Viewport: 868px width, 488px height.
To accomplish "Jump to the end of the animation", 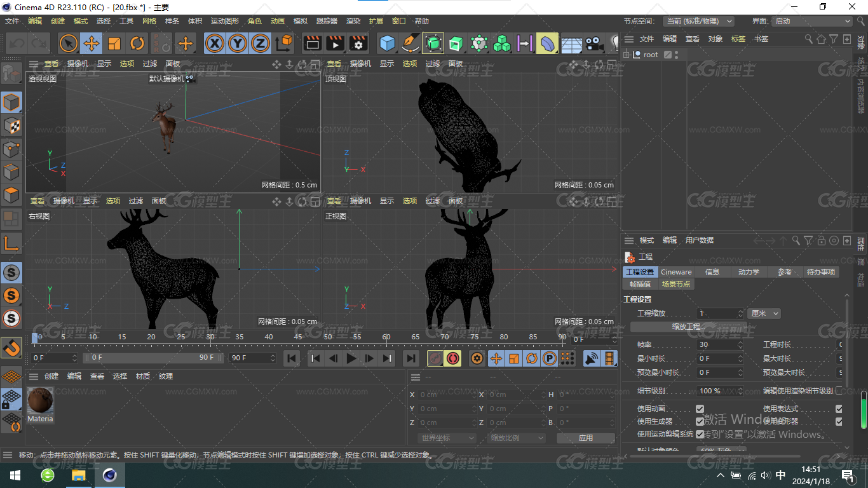I will pyautogui.click(x=411, y=358).
